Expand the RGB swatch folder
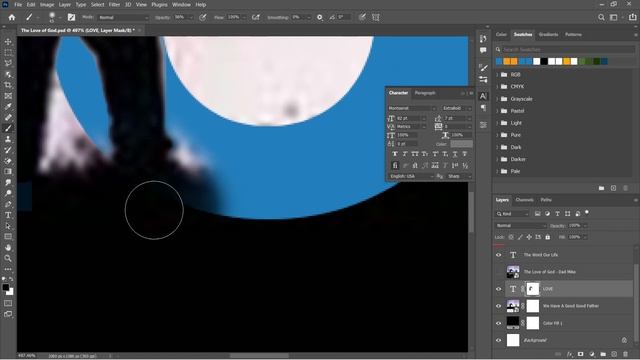Image resolution: width=640 pixels, height=360 pixels. (498, 75)
